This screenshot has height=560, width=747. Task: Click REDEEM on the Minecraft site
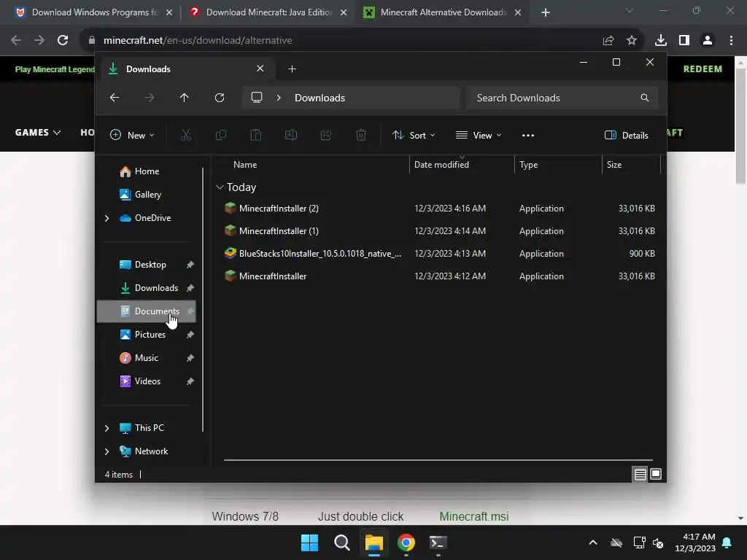[703, 69]
